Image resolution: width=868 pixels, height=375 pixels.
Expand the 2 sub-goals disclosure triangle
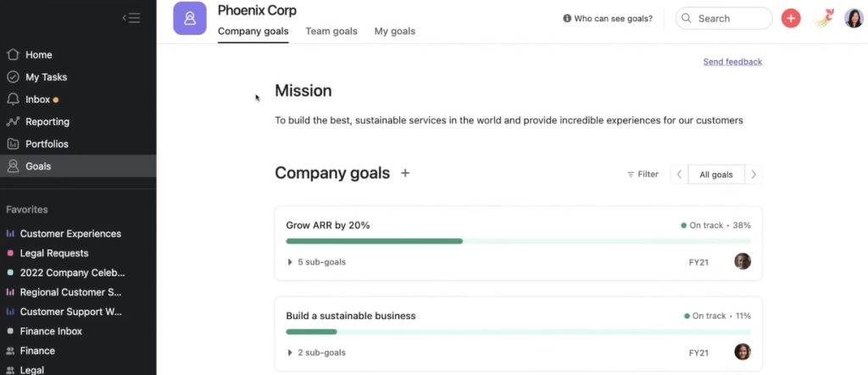(291, 352)
